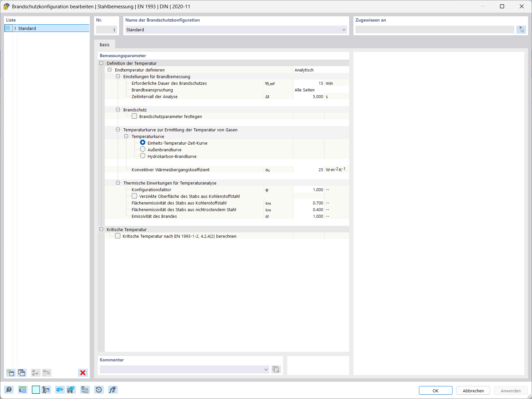
Task: Select the Hydrokarbon-Brandkurve option
Action: coord(143,156)
